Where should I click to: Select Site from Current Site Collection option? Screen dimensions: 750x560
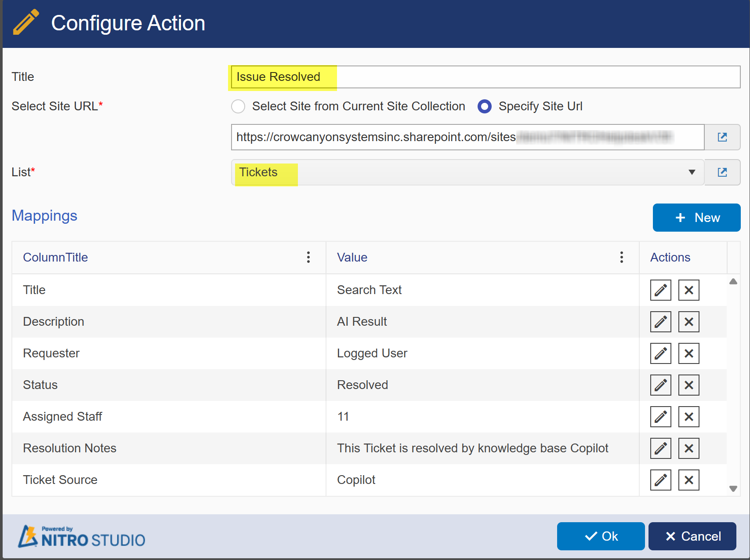point(238,106)
